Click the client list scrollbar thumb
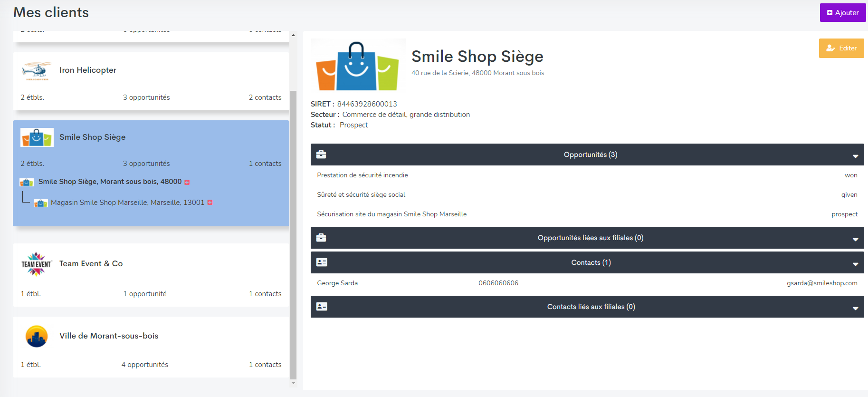Viewport: 868px width, 397px height. (293, 234)
